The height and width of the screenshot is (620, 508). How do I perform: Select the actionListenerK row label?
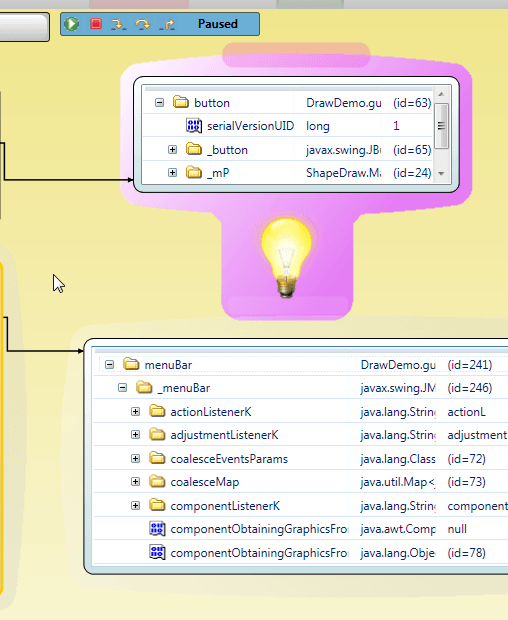(x=211, y=412)
